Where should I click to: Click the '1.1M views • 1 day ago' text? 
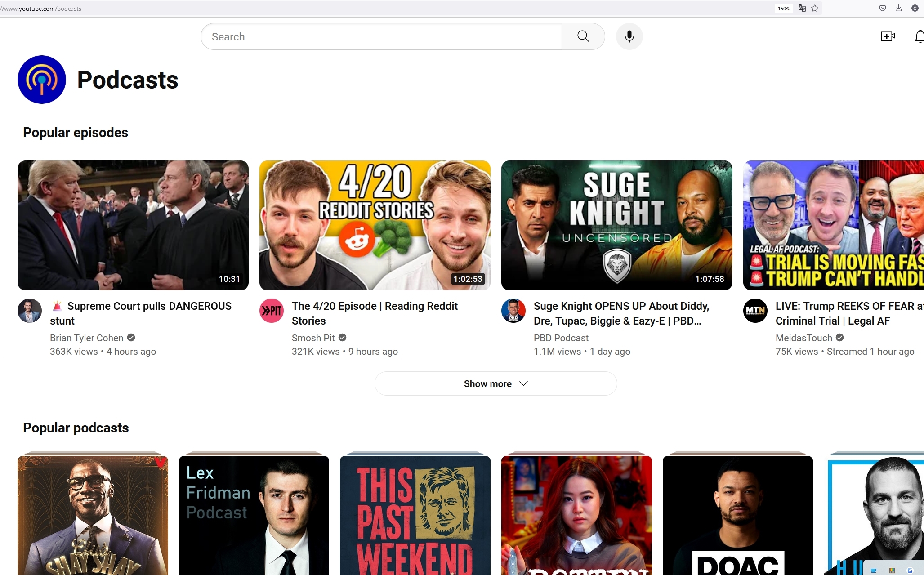tap(582, 352)
